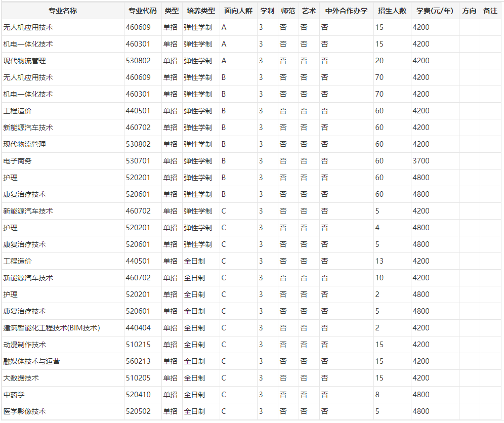Click group B in 电子商务 row
Viewport: 504px width, 423px height.
(x=223, y=161)
